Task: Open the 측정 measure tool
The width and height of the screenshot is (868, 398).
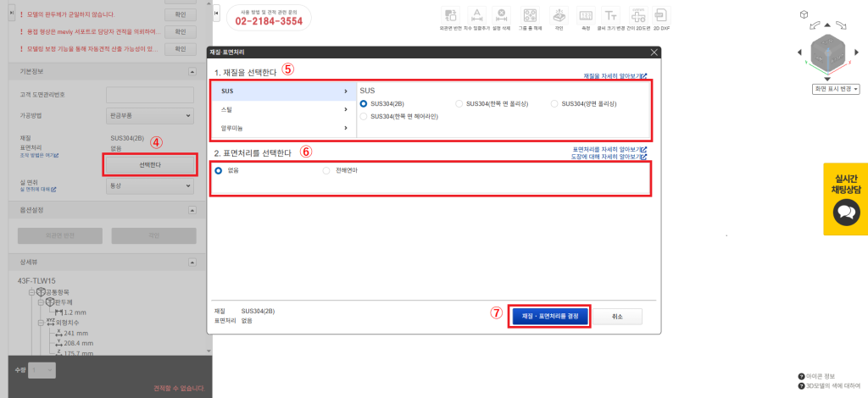Action: pyautogui.click(x=585, y=14)
